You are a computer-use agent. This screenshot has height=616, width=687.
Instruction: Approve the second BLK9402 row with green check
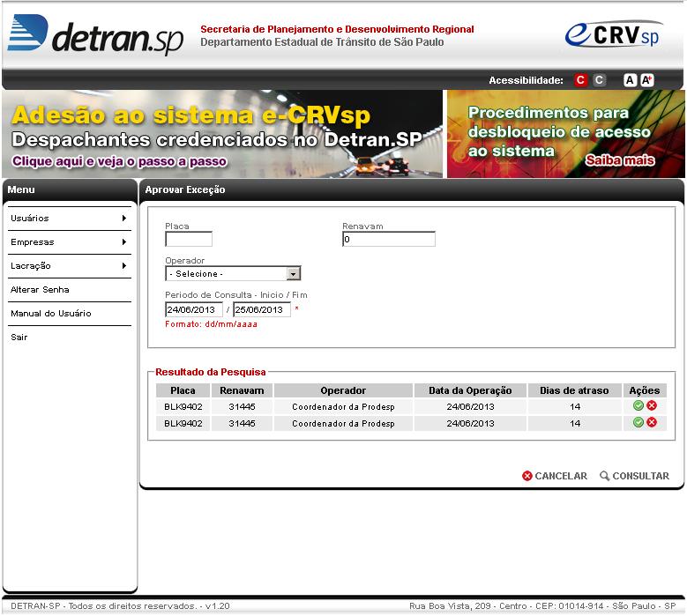[x=638, y=422]
